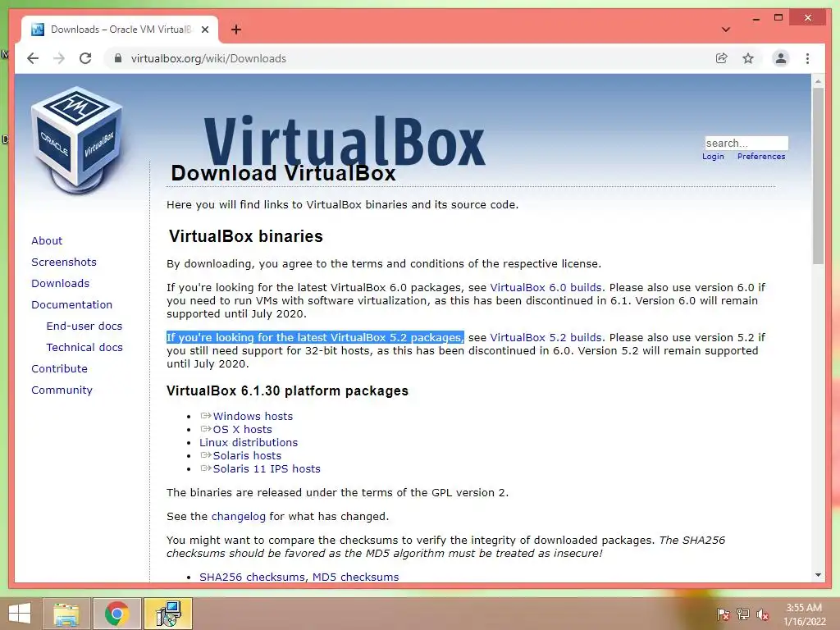This screenshot has height=630, width=840.
Task: Open the MD5 checksums link
Action: [x=356, y=577]
